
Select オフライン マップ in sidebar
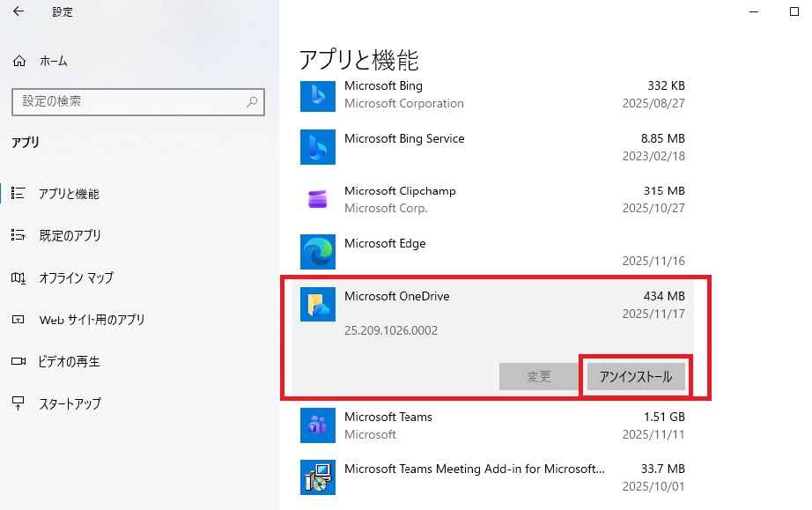tap(76, 277)
